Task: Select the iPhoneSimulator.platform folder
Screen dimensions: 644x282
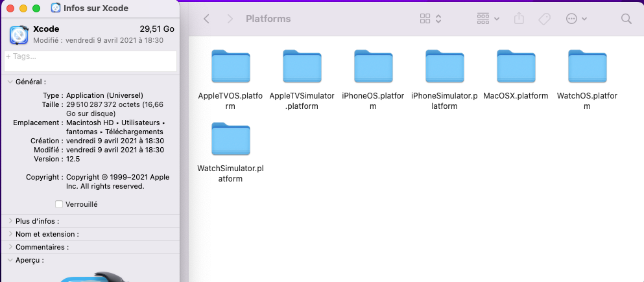Action: [445, 67]
